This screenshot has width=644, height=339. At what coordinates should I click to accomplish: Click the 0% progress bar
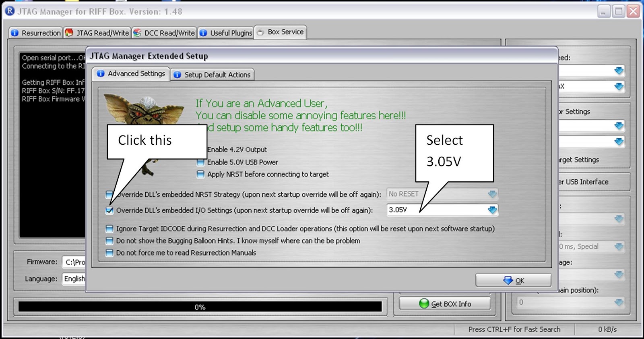point(200,307)
